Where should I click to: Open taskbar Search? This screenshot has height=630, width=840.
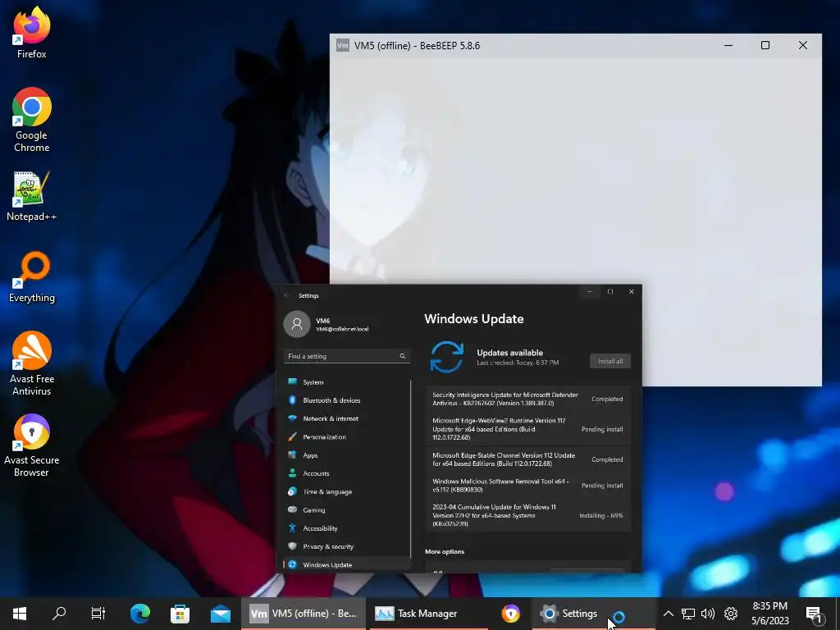(59, 614)
